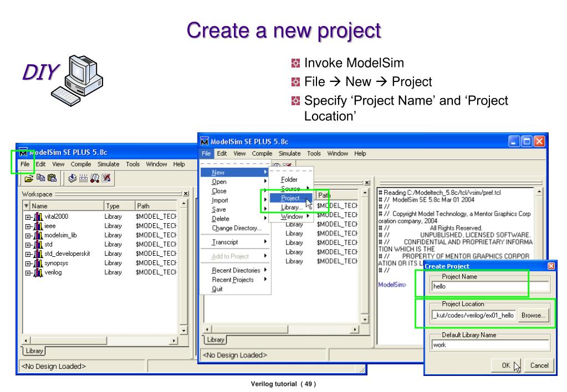Click the Simulate toolbar icon

tap(95, 178)
